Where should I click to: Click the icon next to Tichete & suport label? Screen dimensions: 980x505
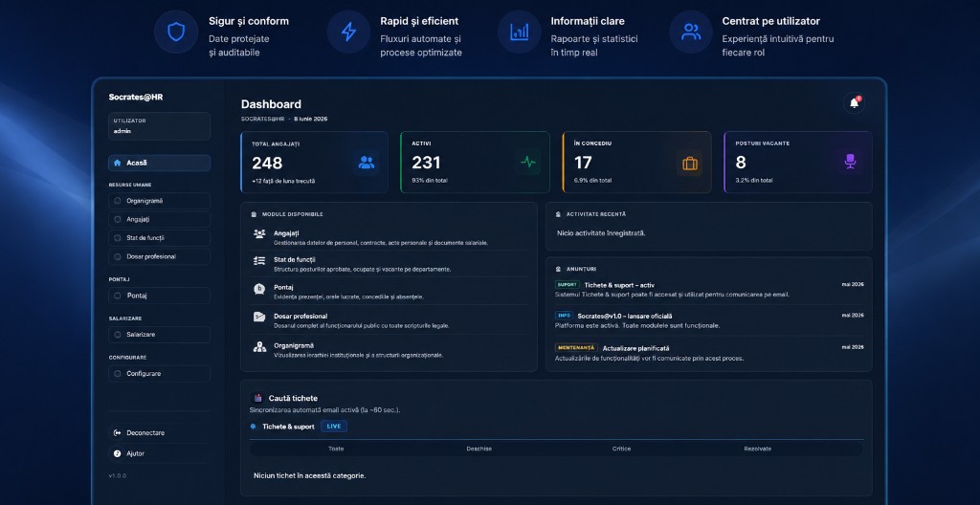(253, 427)
